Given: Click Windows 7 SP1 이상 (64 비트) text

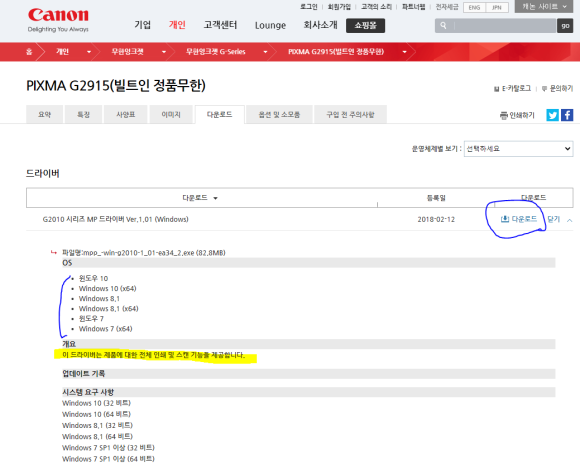Looking at the screenshot, I should [x=108, y=459].
